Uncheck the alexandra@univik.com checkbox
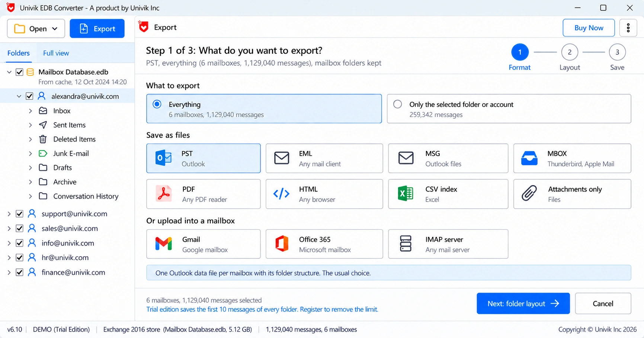 (29, 96)
